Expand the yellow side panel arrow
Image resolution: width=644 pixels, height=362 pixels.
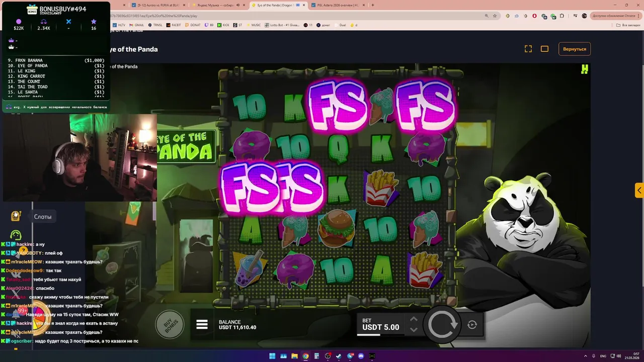coord(639,190)
